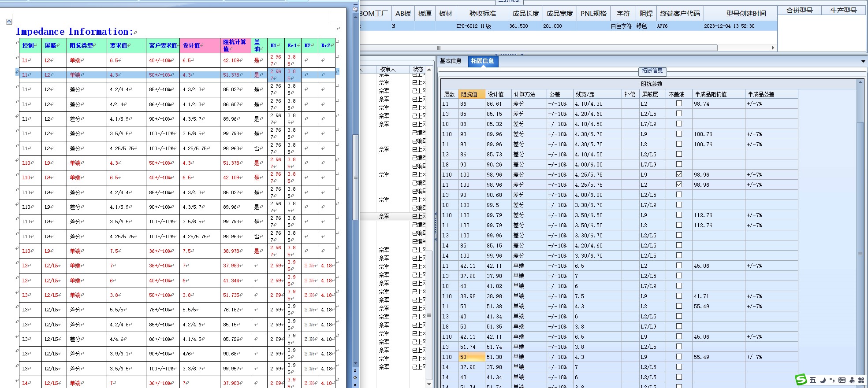The image size is (868, 388).
Task: Open the soft keyboard icon on IME bar
Action: pos(842,380)
